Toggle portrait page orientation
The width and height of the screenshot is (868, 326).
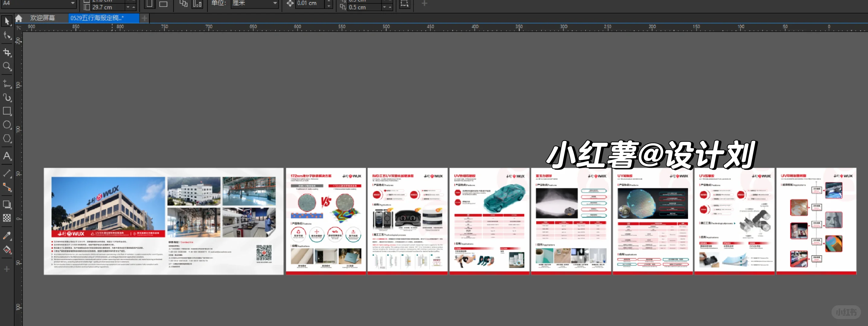tap(149, 4)
